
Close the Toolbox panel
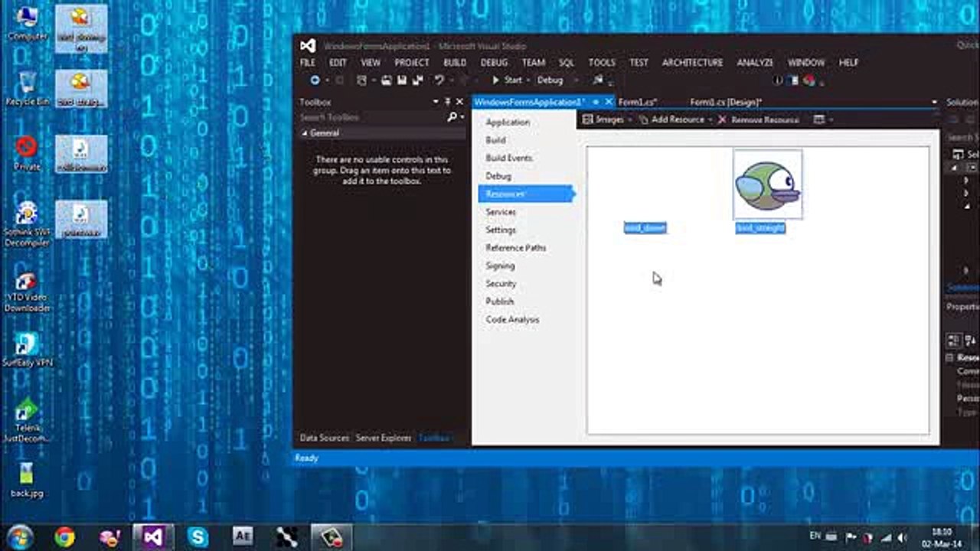(x=459, y=102)
